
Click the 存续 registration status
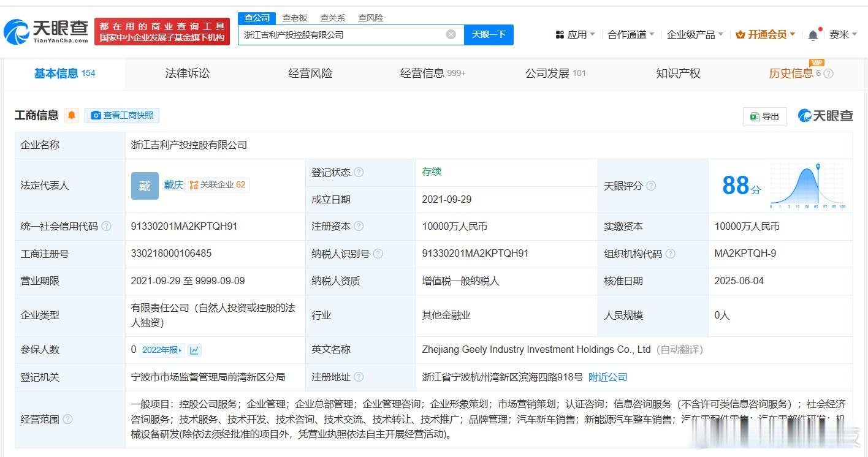click(x=432, y=172)
